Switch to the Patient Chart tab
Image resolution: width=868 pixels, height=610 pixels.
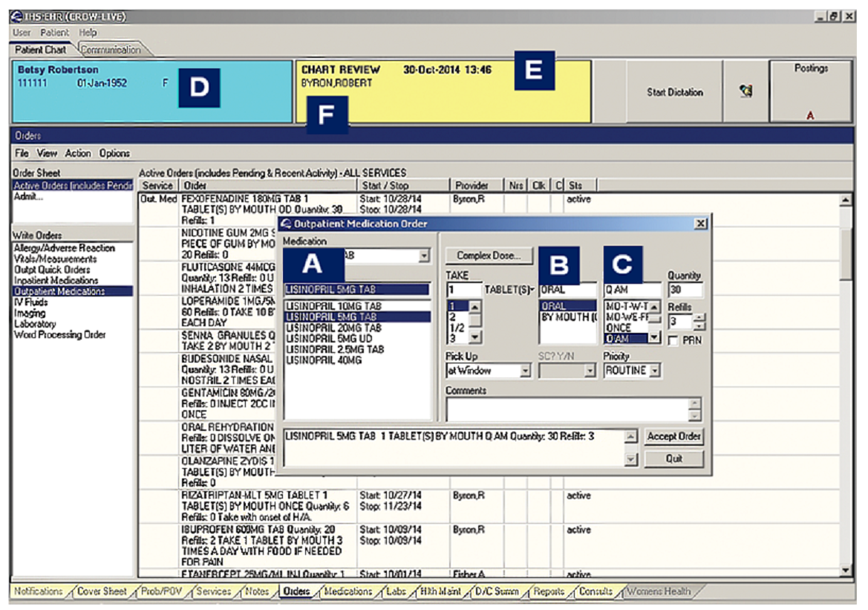pos(40,50)
